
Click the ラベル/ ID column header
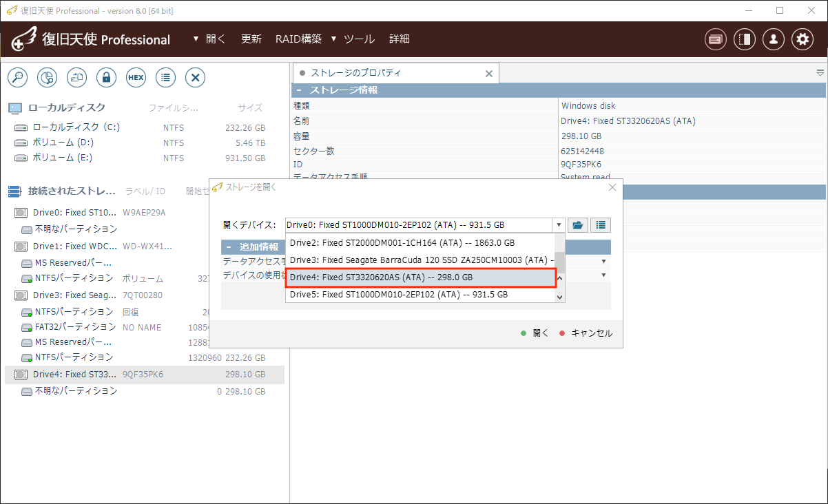click(145, 191)
